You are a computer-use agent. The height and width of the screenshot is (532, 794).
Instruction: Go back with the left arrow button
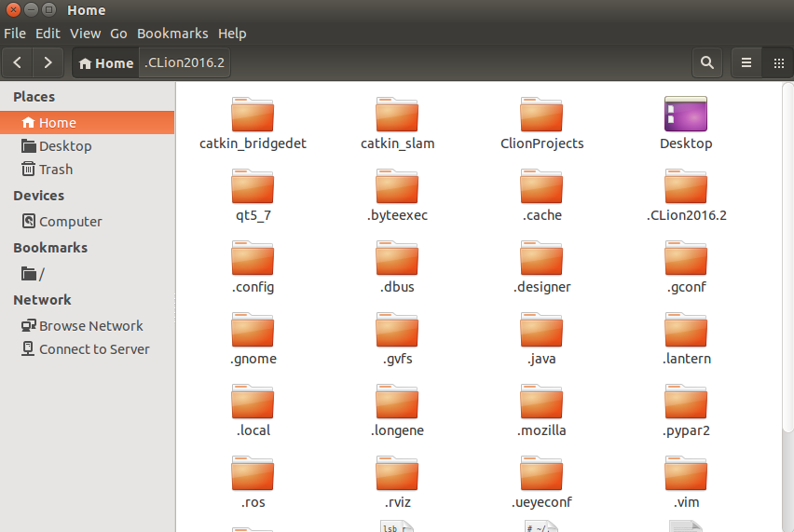coord(17,62)
